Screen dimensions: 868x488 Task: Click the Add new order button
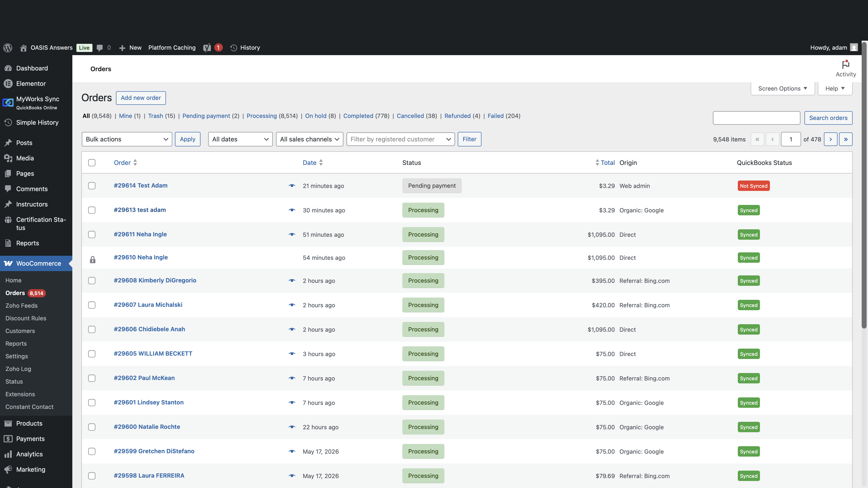coord(141,98)
